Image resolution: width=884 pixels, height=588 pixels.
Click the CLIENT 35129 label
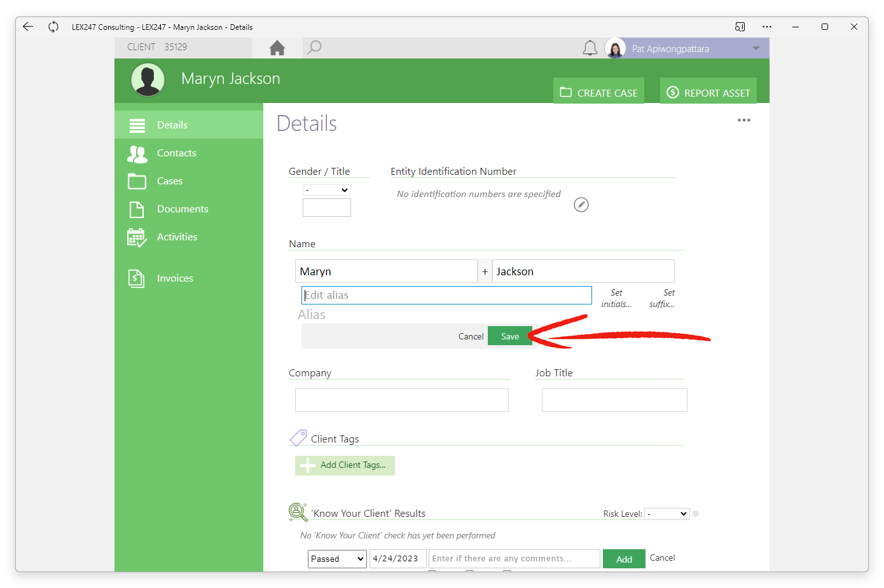click(157, 47)
